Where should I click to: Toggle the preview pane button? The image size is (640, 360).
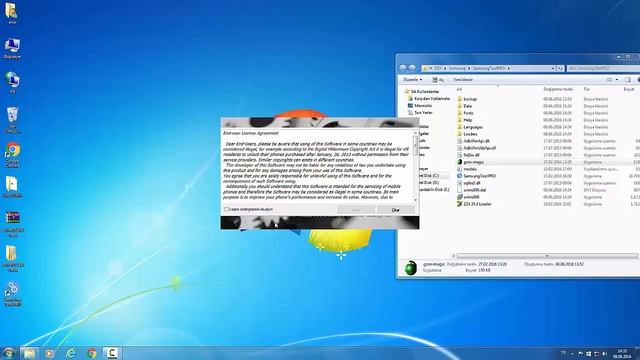point(628,80)
